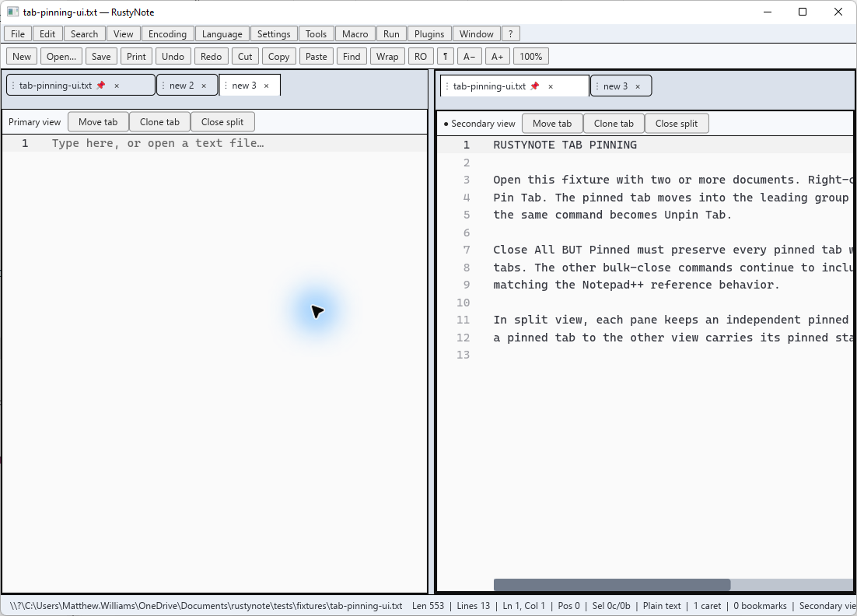Click Clone tab in Primary view
857x616 pixels.
[x=159, y=122]
